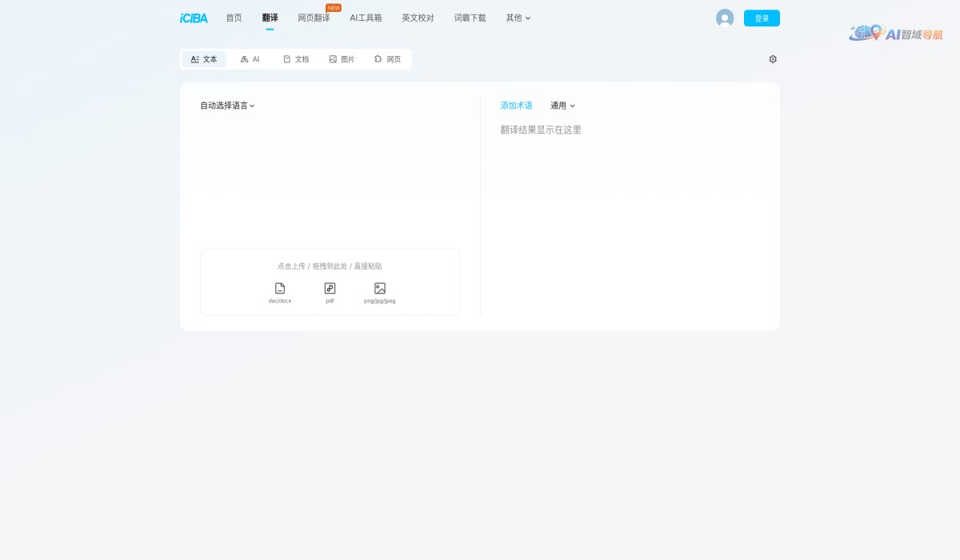Image resolution: width=960 pixels, height=560 pixels.
Task: Click the 登录 login button
Action: (x=762, y=18)
